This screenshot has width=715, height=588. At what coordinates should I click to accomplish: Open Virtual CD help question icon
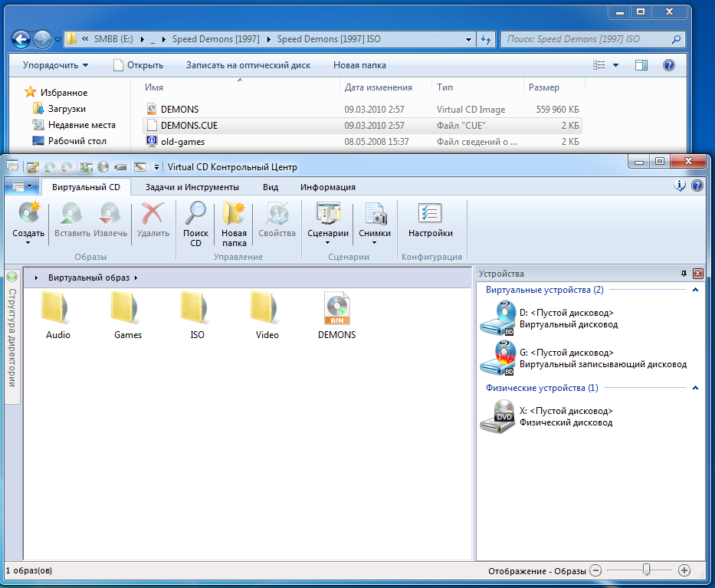pyautogui.click(x=697, y=186)
